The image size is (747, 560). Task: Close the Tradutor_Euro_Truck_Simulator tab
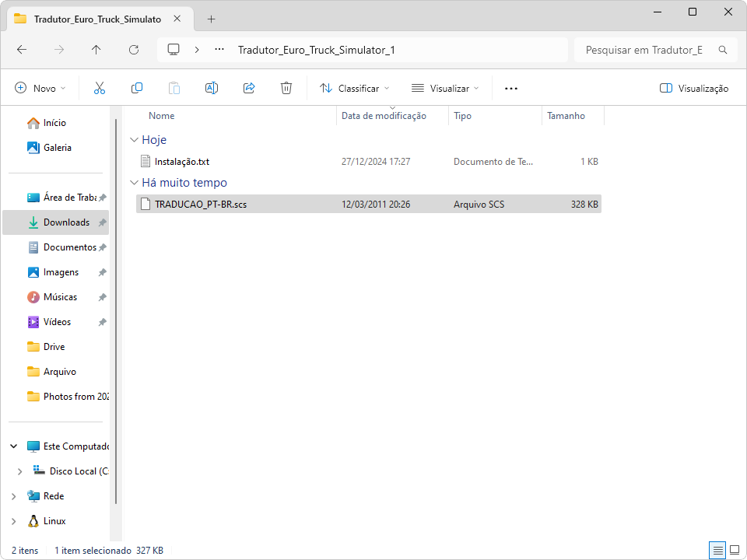[177, 19]
